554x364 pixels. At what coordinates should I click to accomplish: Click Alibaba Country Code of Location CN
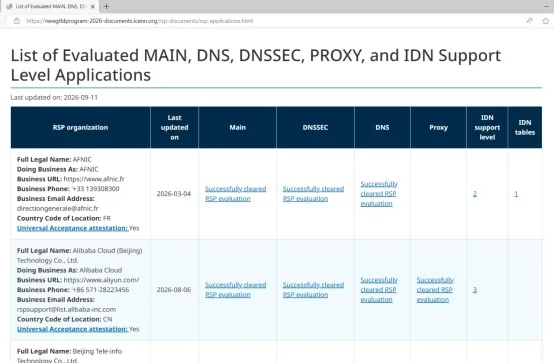65,319
